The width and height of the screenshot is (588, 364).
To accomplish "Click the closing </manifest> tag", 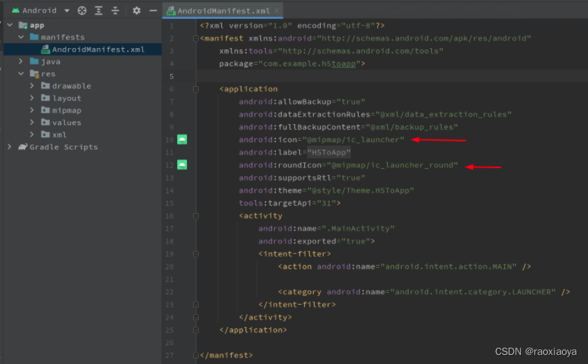I will pos(227,355).
